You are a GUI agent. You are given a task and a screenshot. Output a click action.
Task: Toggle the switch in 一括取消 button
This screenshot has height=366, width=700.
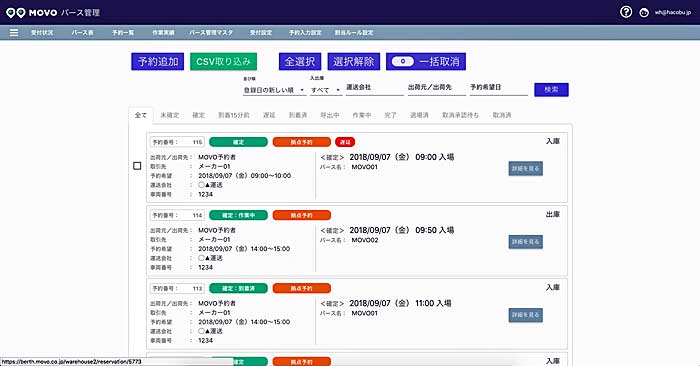[403, 62]
